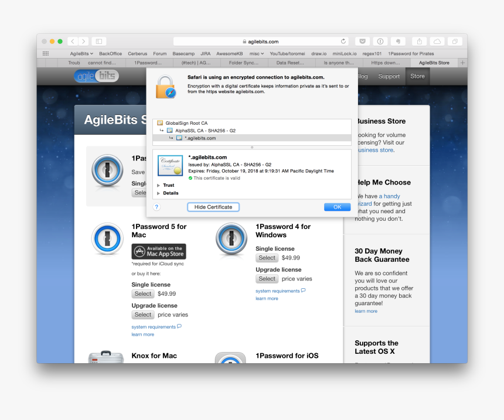Open the Mac App Store badge
504x420 pixels.
159,251
